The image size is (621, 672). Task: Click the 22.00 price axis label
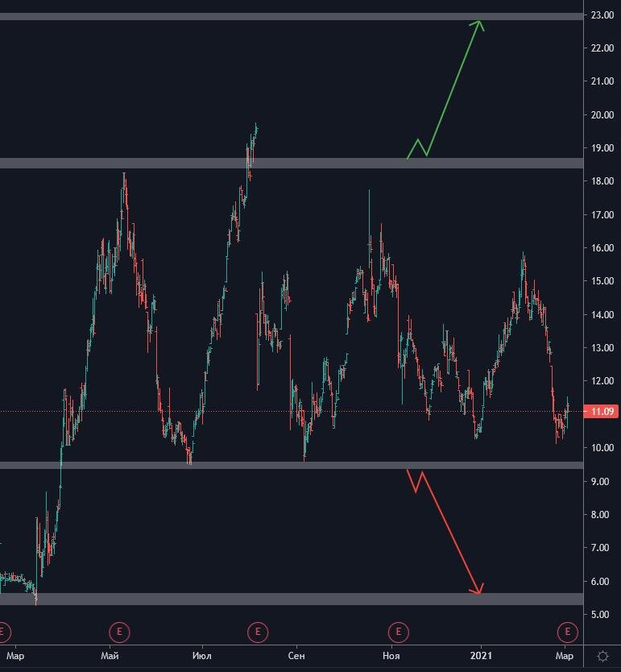pyautogui.click(x=602, y=48)
